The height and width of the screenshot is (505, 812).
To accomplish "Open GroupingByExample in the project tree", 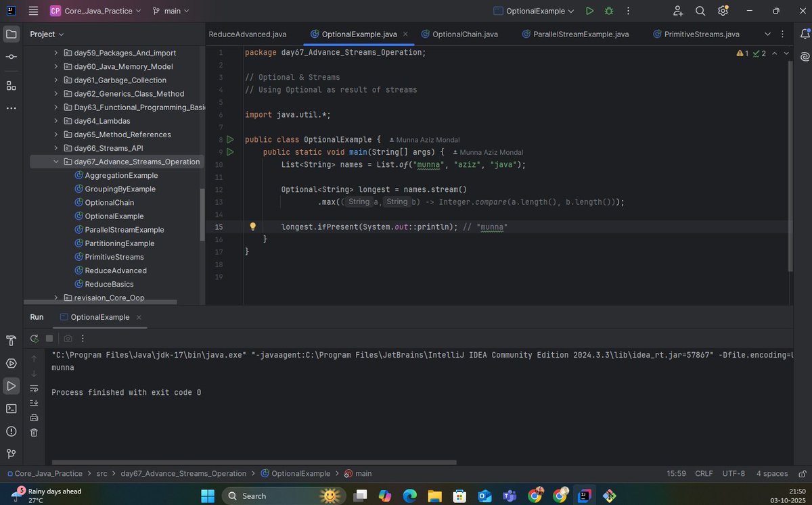I will (x=120, y=189).
